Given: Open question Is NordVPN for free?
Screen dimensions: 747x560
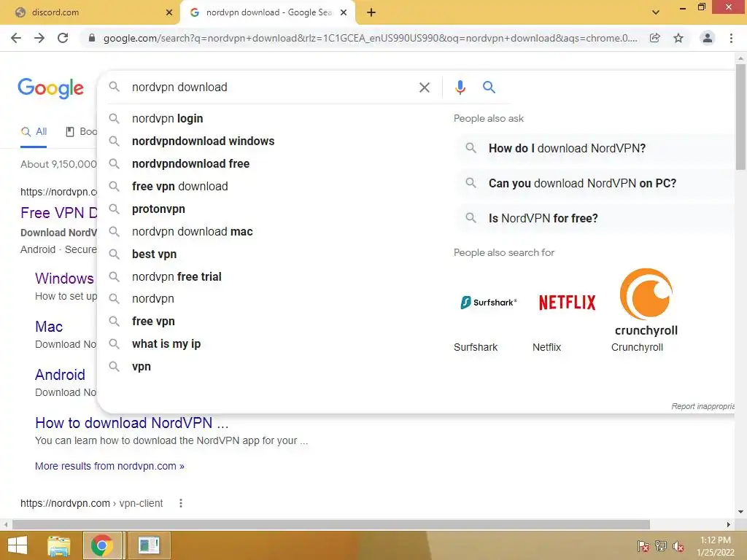Looking at the screenshot, I should (595, 219).
